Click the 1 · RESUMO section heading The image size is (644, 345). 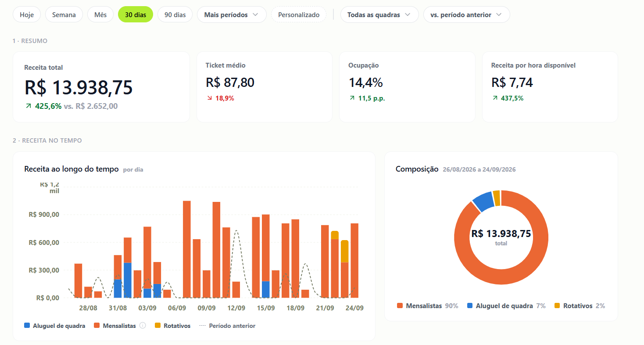point(30,41)
